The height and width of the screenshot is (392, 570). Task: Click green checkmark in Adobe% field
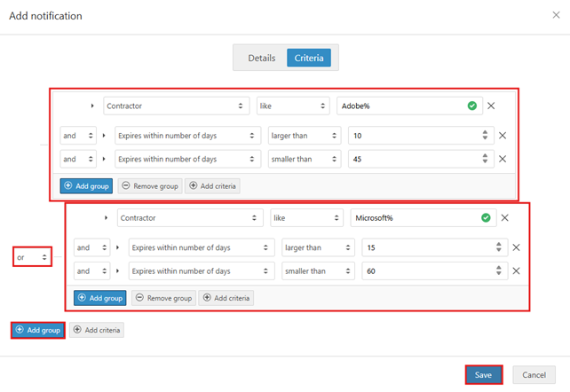coord(472,106)
